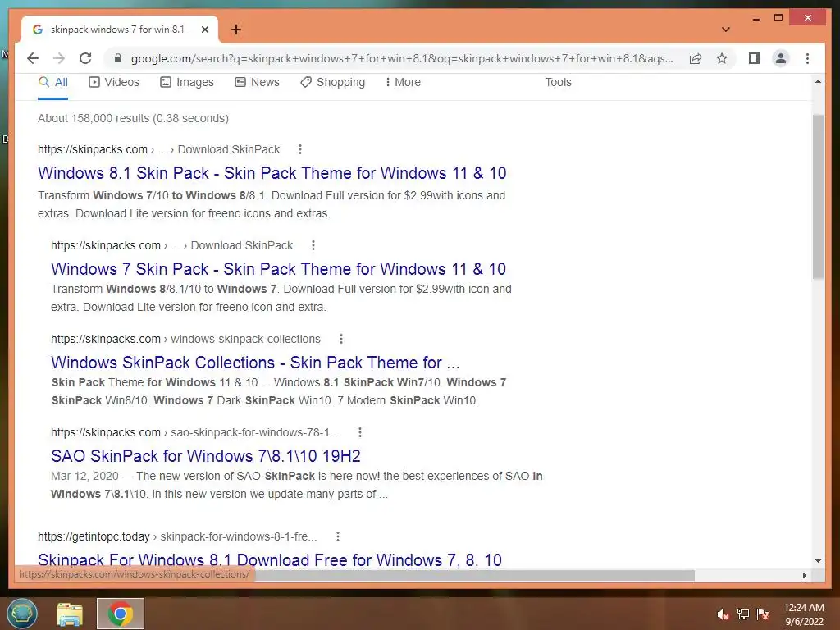Reload the current page
The height and width of the screenshot is (630, 840).
[85, 58]
